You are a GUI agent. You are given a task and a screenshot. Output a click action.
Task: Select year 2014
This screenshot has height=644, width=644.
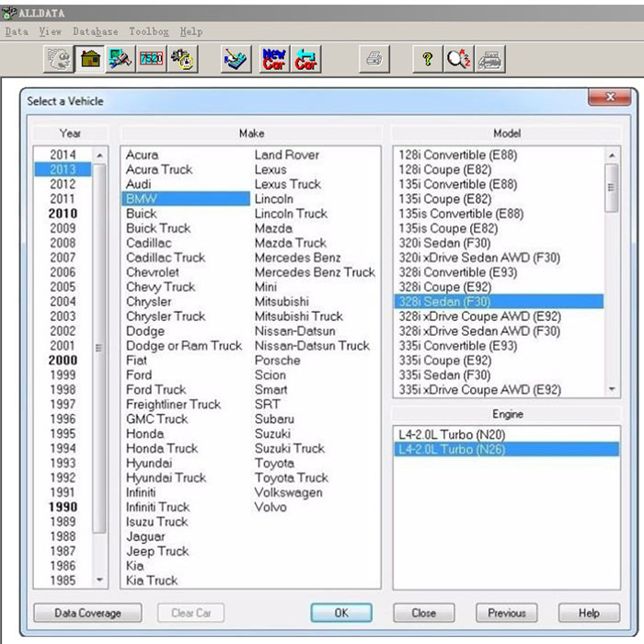click(63, 155)
